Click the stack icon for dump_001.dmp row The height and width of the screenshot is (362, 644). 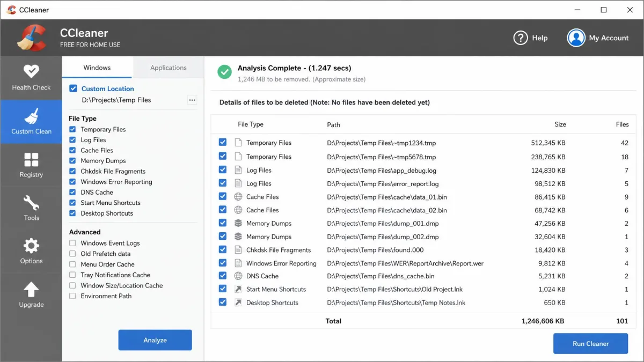[x=238, y=223]
